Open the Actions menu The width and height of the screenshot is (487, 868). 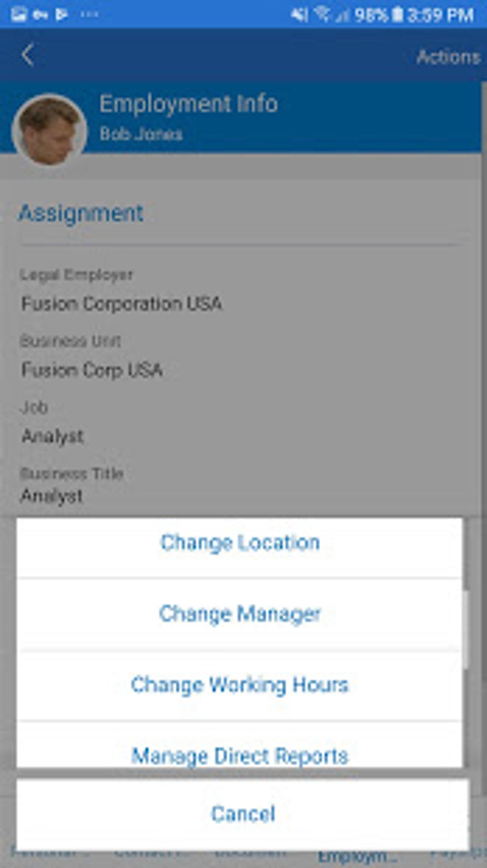448,57
